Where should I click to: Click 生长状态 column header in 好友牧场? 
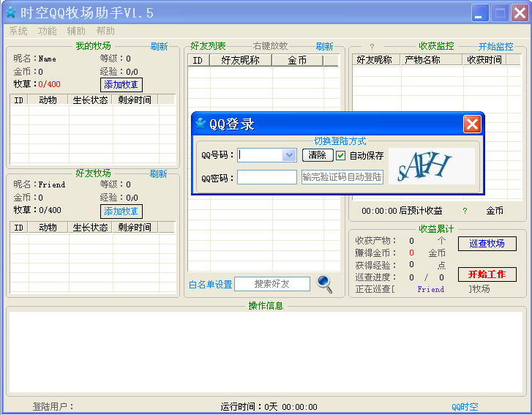click(x=90, y=227)
